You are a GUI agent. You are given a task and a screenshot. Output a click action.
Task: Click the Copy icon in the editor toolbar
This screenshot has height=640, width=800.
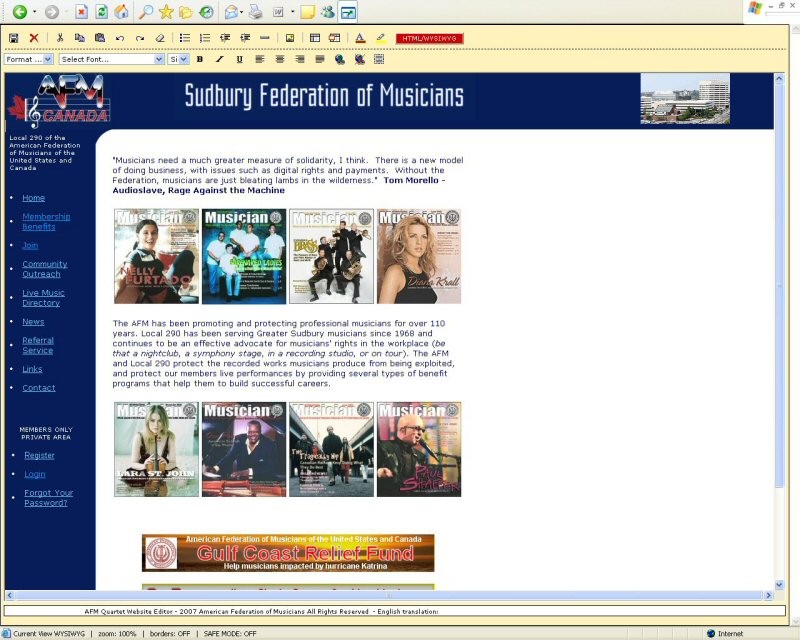tap(80, 38)
